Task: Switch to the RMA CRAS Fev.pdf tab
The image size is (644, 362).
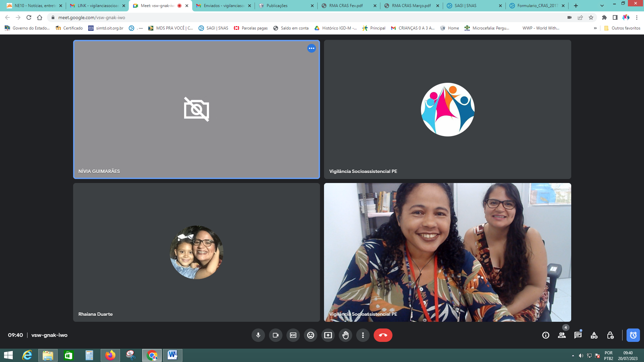Action: click(345, 6)
